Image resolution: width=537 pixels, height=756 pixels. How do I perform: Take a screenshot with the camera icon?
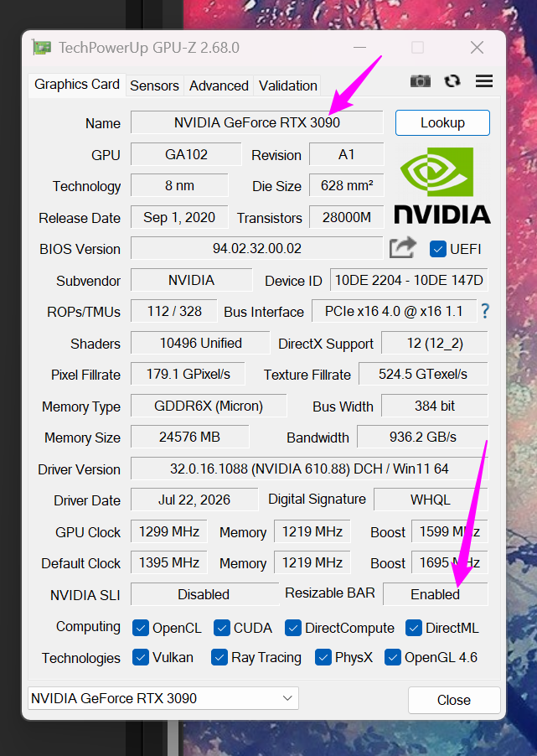pyautogui.click(x=420, y=81)
